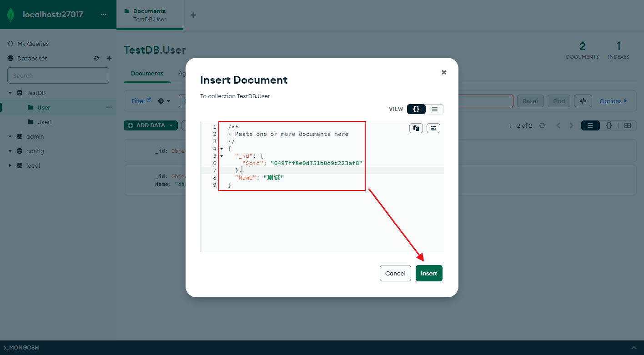Viewport: 644px width, 355px height.
Task: Go to the next page of documents
Action: pos(572,125)
